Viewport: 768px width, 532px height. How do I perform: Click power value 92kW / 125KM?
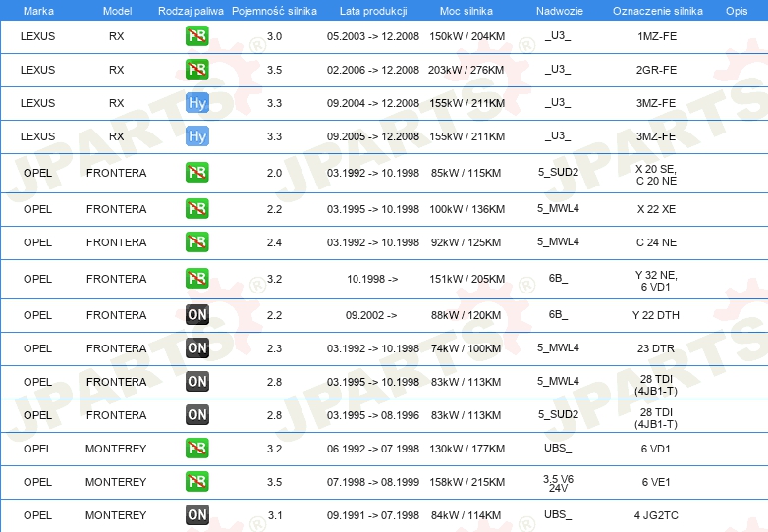point(466,242)
